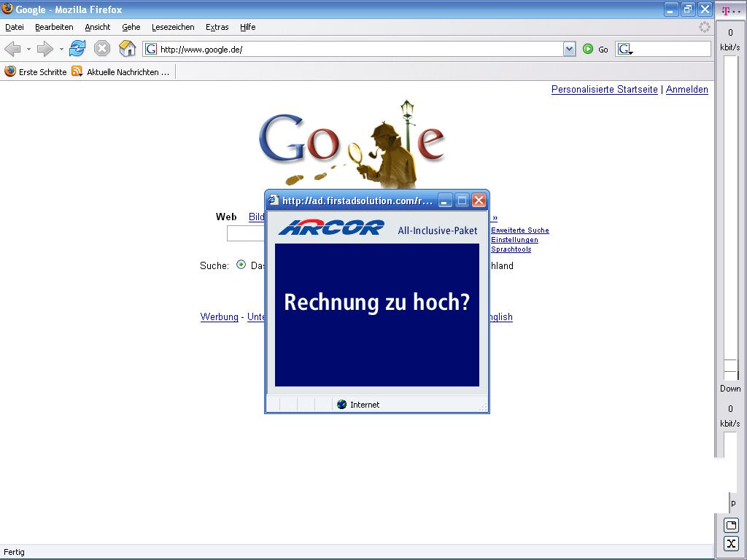Click the Arcor logo in the ad
The image size is (747, 560).
[331, 227]
